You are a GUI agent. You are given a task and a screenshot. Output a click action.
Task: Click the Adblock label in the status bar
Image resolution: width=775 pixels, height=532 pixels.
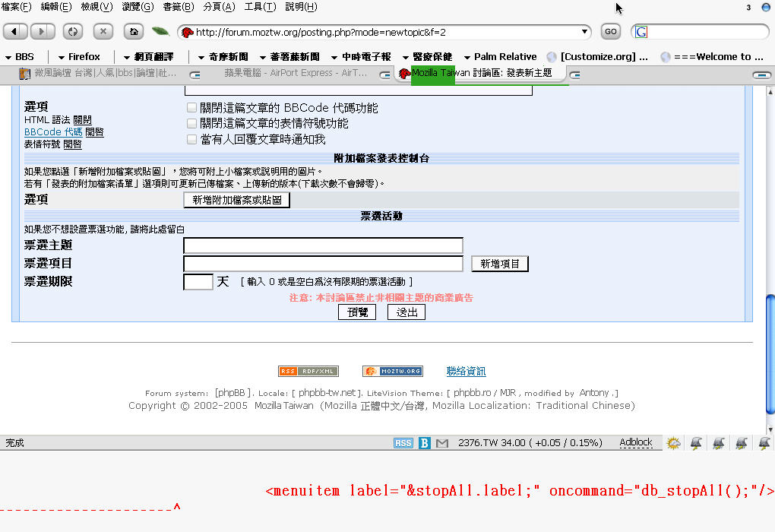pyautogui.click(x=636, y=442)
